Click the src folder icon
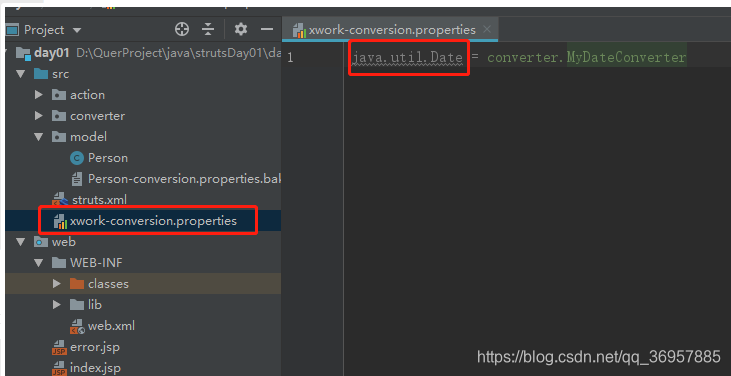The image size is (731, 376). [x=41, y=74]
